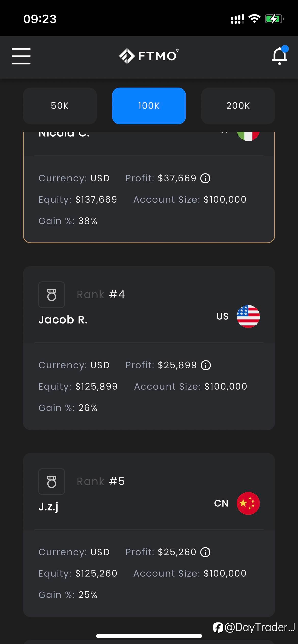Tap the Facebook icon in watermark
The height and width of the screenshot is (644, 298).
(218, 628)
